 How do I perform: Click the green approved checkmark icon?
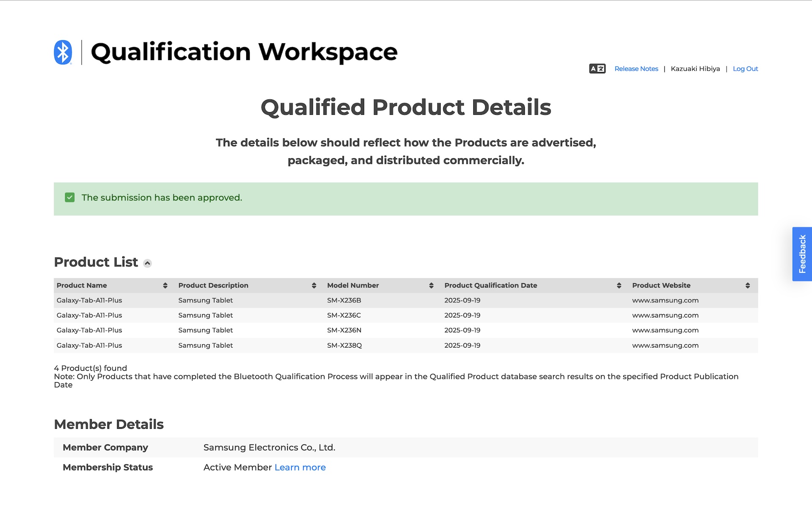click(70, 197)
